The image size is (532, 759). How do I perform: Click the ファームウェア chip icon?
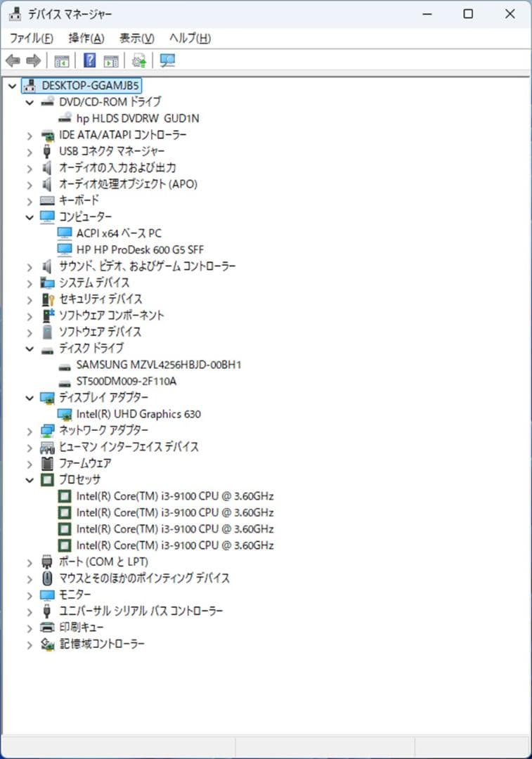pos(48,464)
